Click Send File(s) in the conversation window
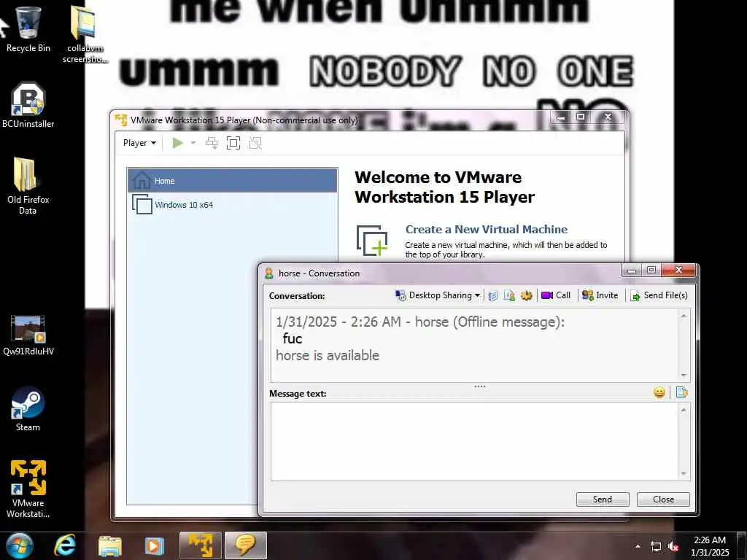Image resolution: width=747 pixels, height=560 pixels. pos(659,296)
